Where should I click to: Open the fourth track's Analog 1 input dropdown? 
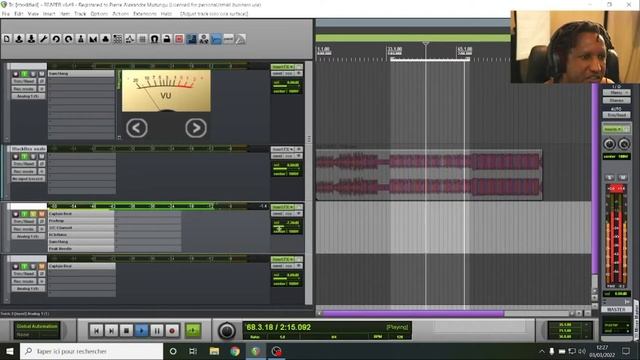[x=28, y=289]
